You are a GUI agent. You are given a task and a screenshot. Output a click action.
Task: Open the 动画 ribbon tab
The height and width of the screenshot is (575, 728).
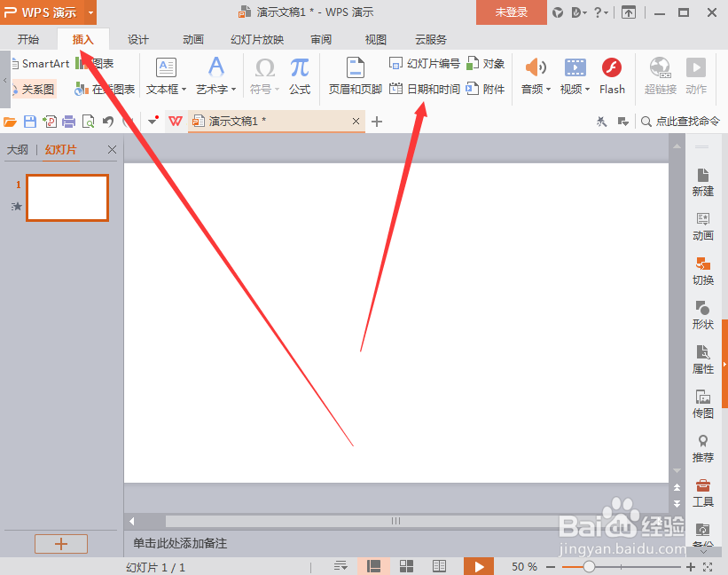pos(193,39)
